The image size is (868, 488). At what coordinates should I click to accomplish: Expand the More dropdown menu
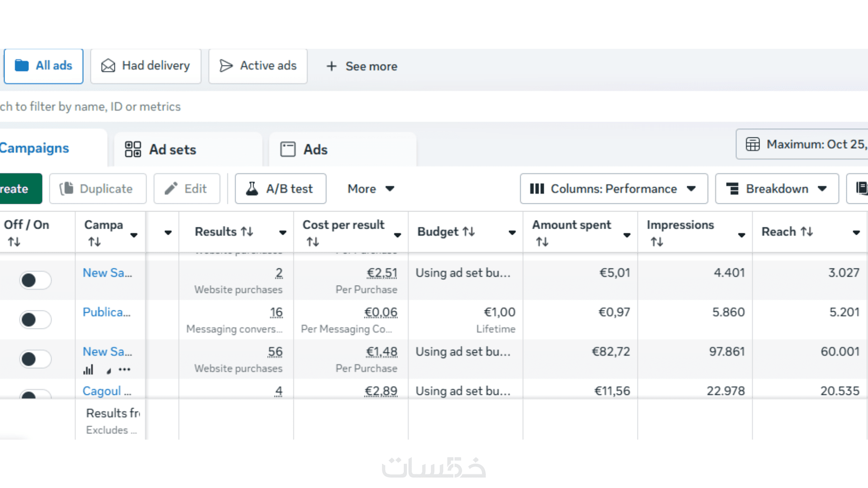point(371,189)
